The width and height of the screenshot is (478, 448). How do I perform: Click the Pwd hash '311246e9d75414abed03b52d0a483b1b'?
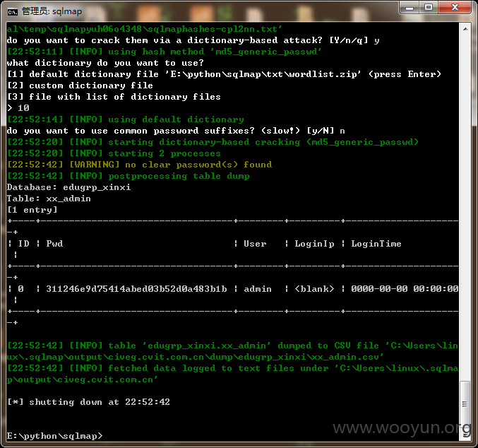click(136, 289)
